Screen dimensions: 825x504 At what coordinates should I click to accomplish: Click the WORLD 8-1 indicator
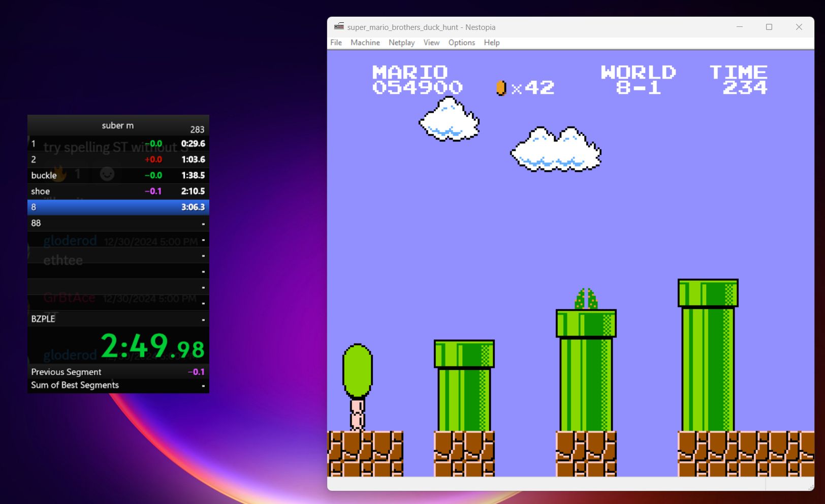click(x=639, y=80)
